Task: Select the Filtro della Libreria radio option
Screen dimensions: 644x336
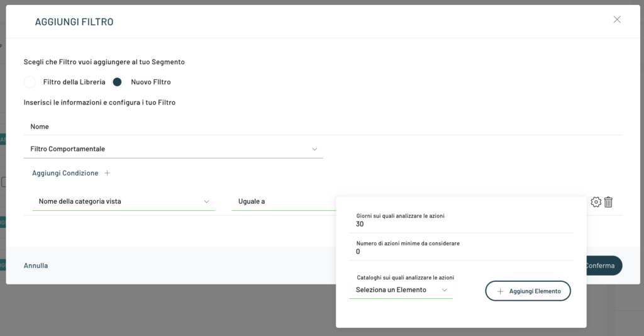Action: pos(30,82)
